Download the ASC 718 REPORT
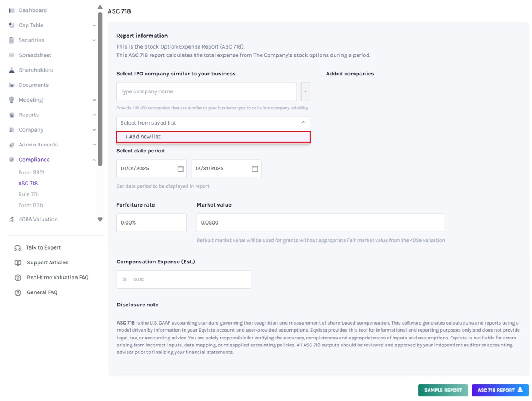The width and height of the screenshot is (532, 401). (500, 390)
